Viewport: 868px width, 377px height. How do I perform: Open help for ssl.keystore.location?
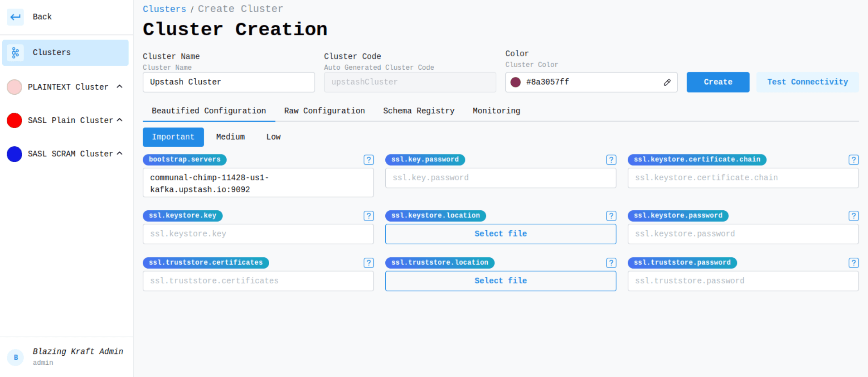[611, 216]
